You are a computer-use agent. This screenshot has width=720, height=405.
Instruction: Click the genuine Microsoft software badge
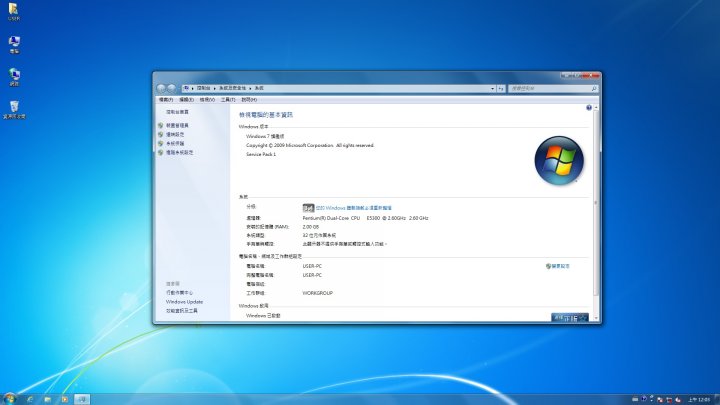click(x=569, y=317)
